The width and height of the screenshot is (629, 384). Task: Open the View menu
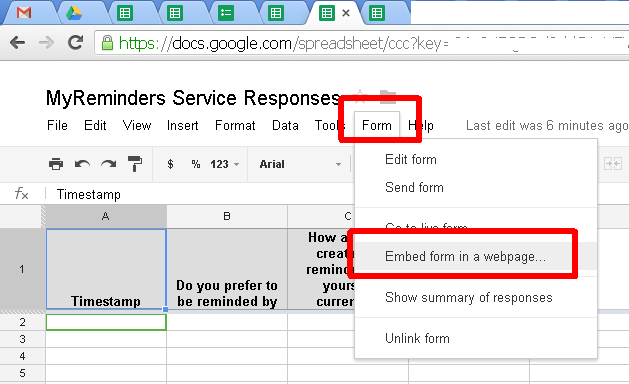[137, 126]
